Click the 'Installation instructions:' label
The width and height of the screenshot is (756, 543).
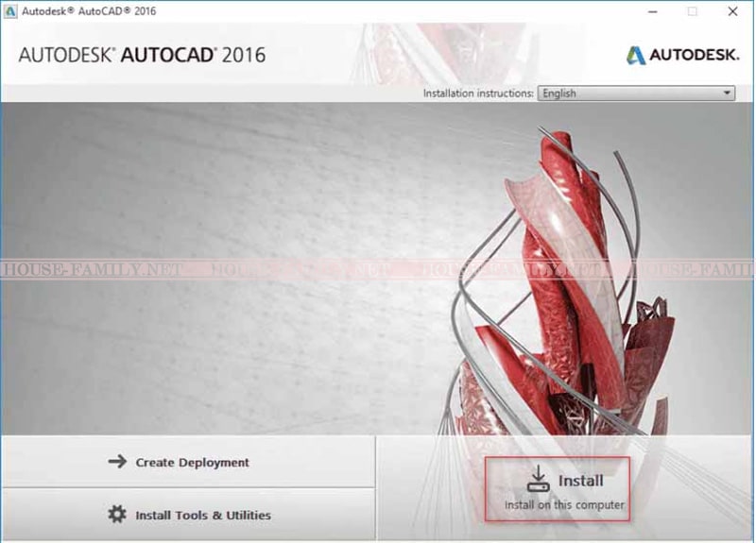tap(478, 93)
